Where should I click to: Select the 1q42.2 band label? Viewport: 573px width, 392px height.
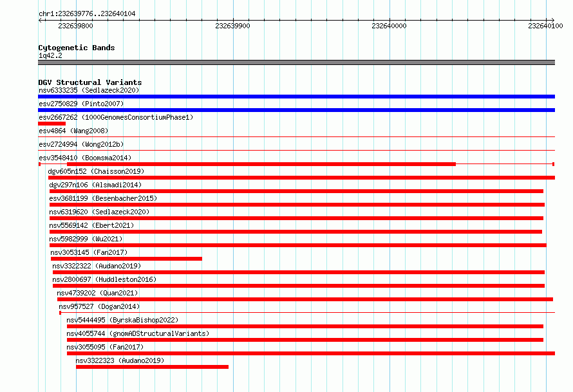pyautogui.click(x=50, y=55)
